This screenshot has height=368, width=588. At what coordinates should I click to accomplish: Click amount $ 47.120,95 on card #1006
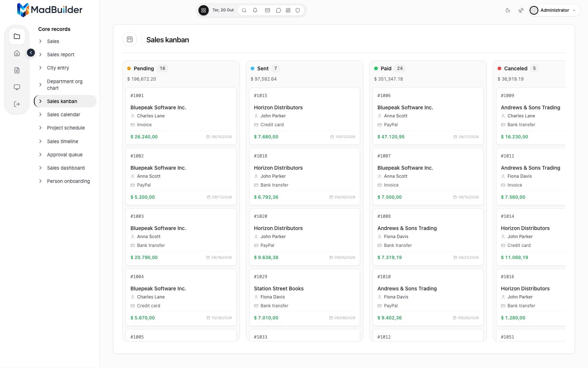(x=391, y=137)
